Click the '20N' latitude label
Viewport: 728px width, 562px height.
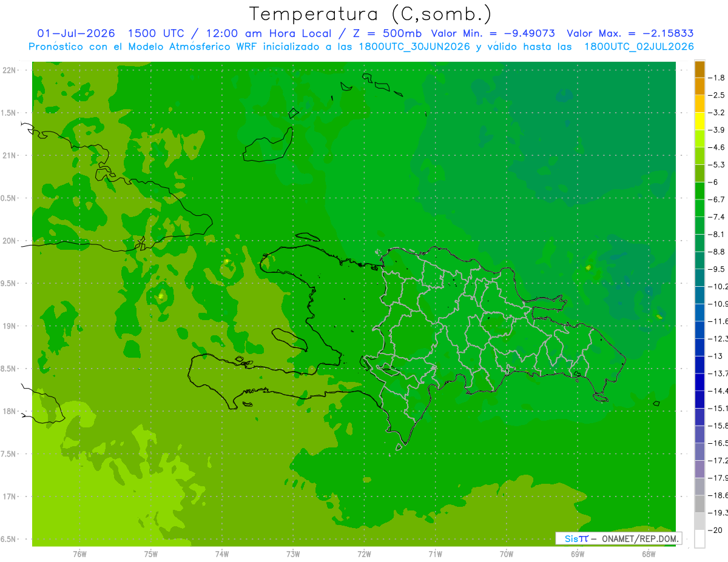[x=10, y=241]
